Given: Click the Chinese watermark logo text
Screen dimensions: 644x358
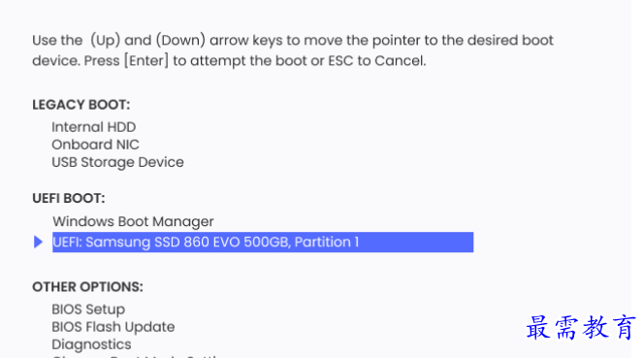Looking at the screenshot, I should click(580, 328).
